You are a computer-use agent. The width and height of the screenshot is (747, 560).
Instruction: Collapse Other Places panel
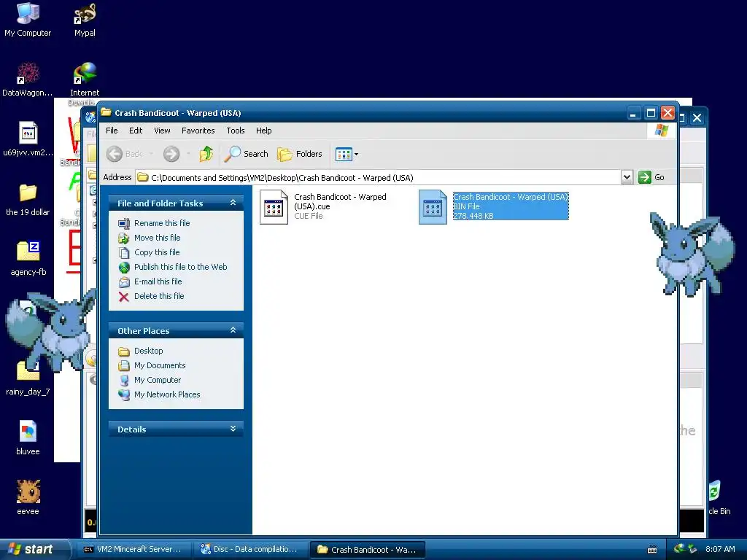tap(233, 330)
